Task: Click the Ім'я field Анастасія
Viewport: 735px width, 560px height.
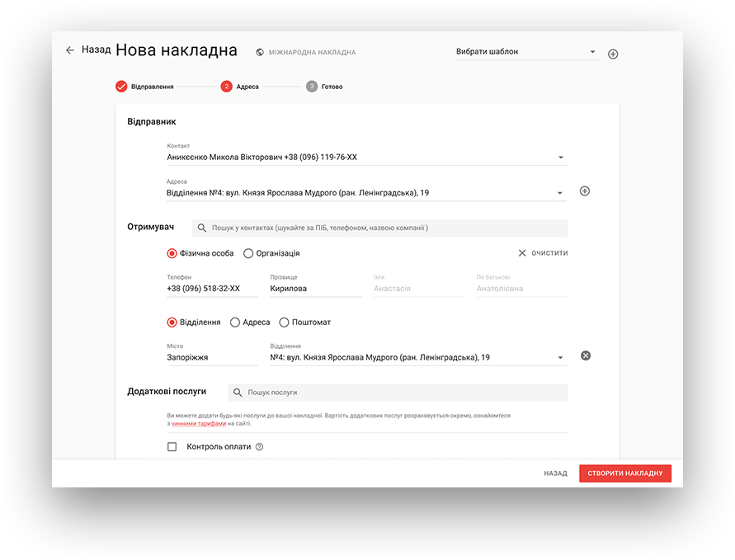Action: click(x=419, y=285)
